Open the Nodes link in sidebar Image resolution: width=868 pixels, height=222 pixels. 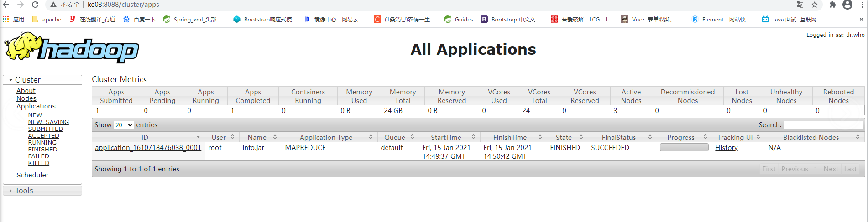(26, 98)
